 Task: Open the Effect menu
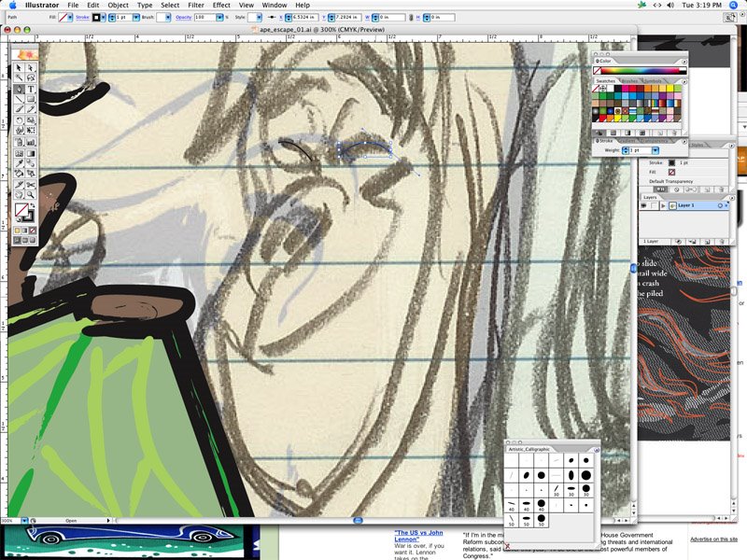tap(221, 5)
